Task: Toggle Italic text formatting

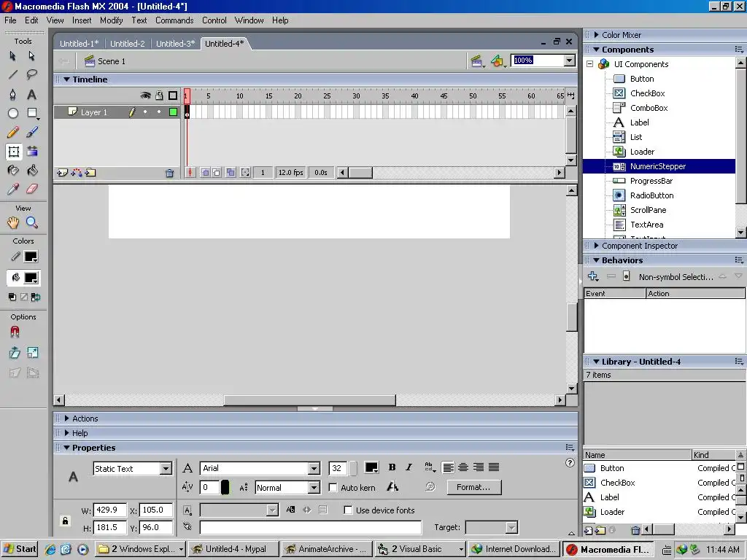Action: [409, 467]
